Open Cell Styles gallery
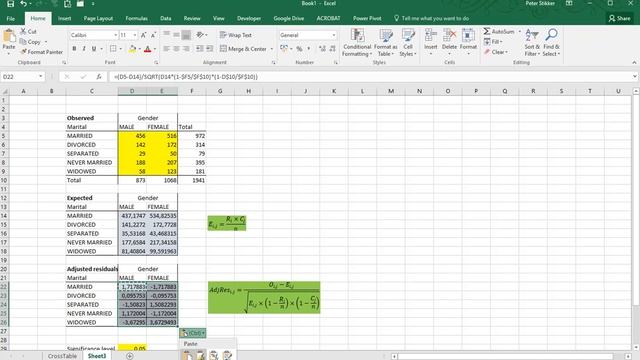 [x=408, y=42]
